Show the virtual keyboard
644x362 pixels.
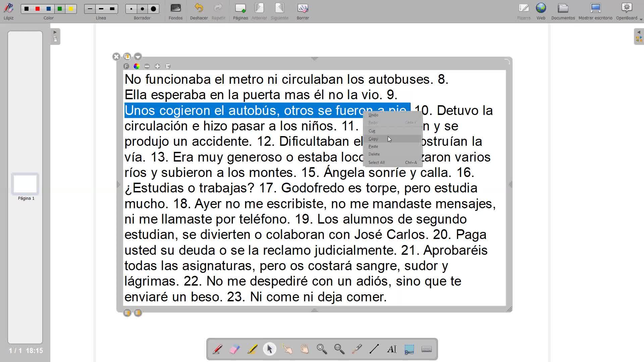pyautogui.click(x=427, y=349)
